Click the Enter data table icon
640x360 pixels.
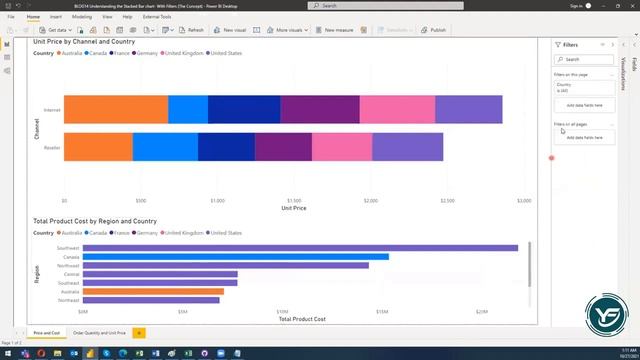point(120,30)
